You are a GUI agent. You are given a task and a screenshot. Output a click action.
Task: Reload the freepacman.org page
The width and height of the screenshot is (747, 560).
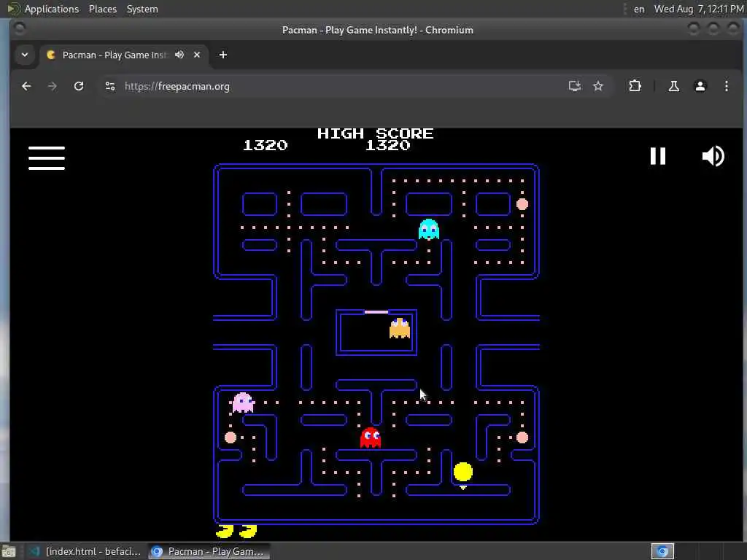point(79,86)
